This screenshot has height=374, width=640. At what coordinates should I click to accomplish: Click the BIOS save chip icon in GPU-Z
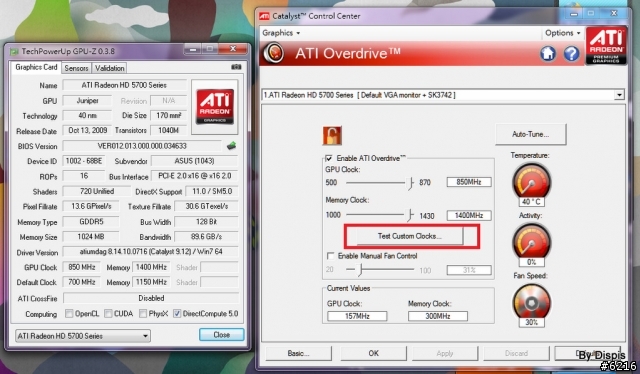(x=231, y=145)
